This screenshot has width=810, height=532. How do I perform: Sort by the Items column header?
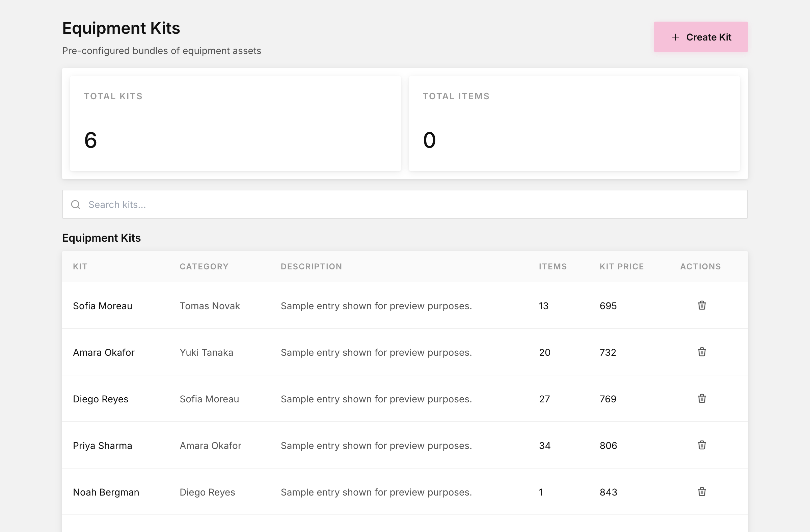tap(553, 267)
